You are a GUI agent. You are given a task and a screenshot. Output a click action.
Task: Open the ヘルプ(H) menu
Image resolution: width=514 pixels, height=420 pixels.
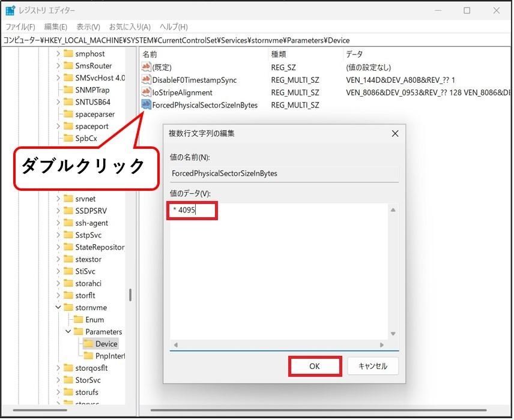click(174, 27)
